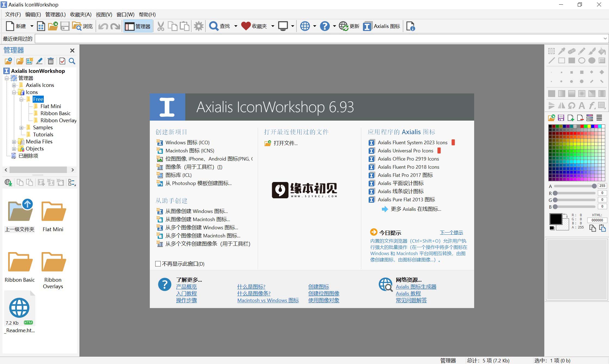Open the monitor screen dropdown arrow
Viewport: 609px width, 364px height.
pos(293,26)
